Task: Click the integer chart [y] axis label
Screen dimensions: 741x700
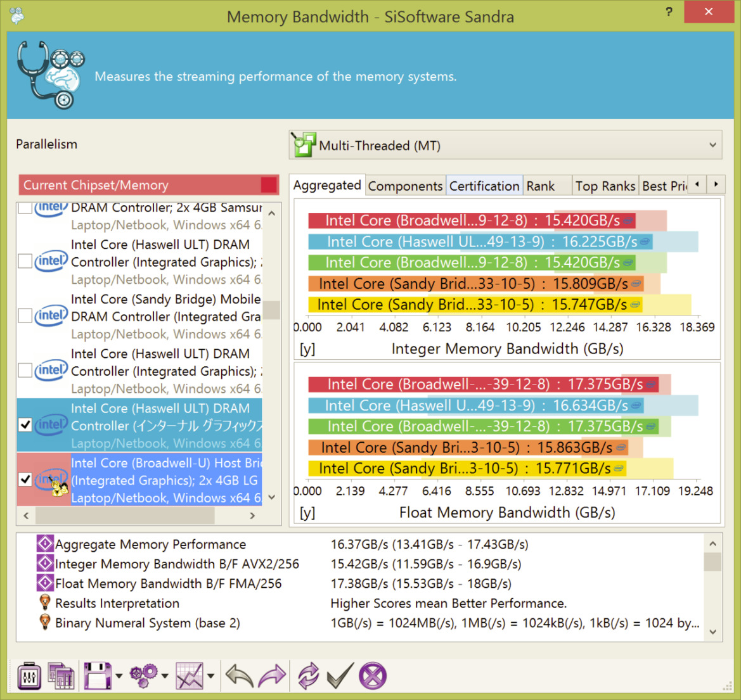Action: 307,349
